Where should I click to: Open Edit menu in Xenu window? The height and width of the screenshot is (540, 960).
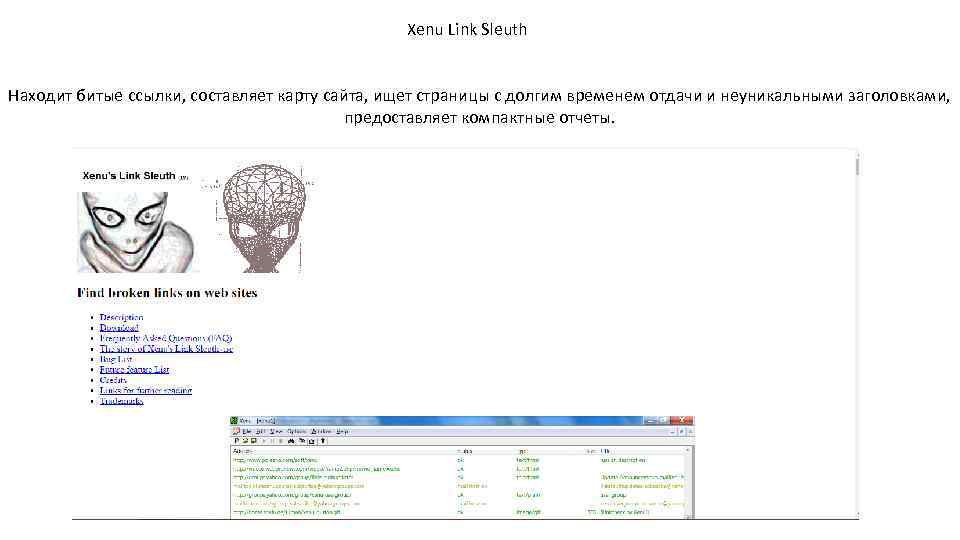tap(260, 432)
